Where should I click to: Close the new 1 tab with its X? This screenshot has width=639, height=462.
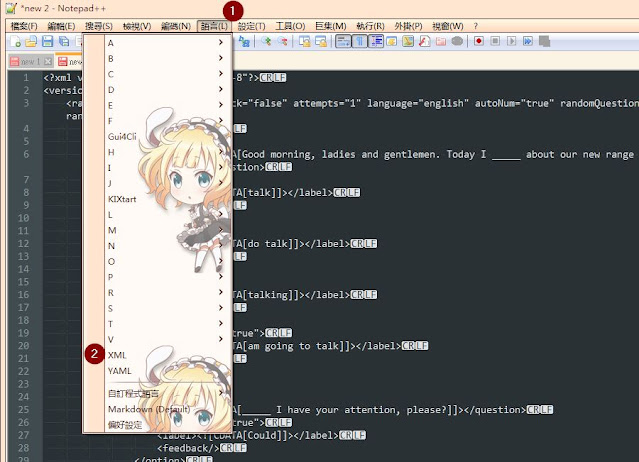(x=48, y=62)
